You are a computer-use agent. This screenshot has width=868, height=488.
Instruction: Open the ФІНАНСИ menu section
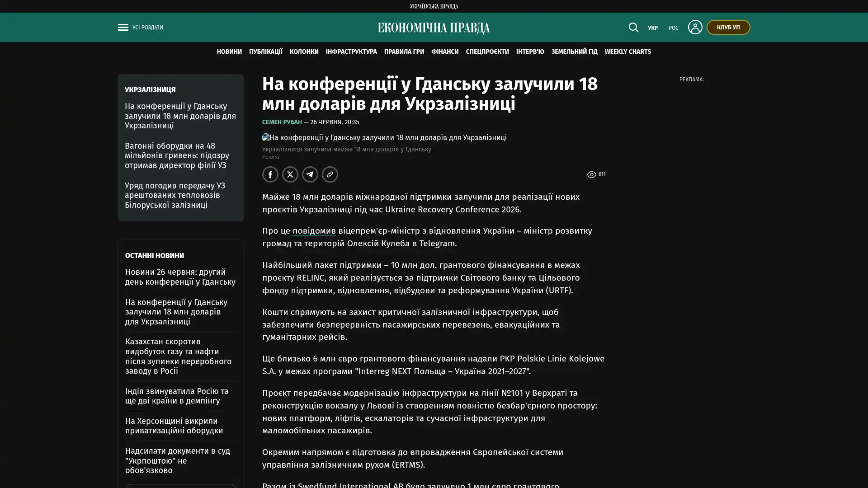(445, 52)
